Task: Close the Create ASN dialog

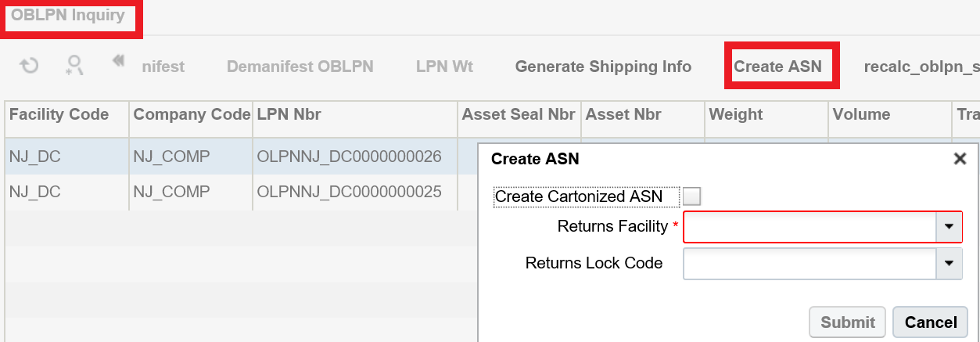Action: [x=960, y=159]
